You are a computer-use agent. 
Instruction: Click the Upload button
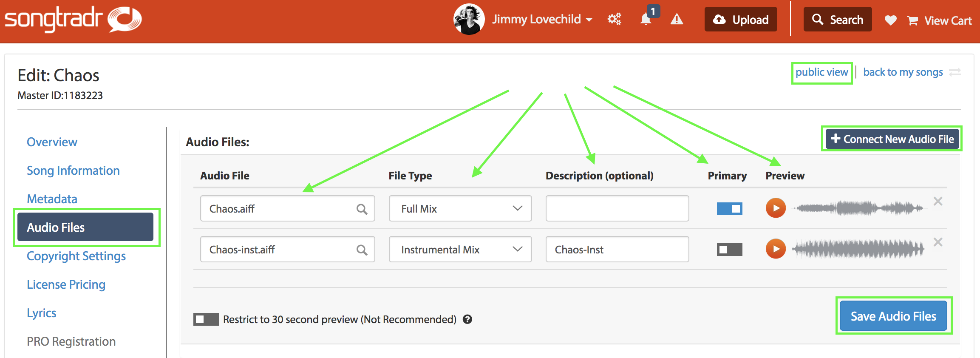tap(741, 19)
